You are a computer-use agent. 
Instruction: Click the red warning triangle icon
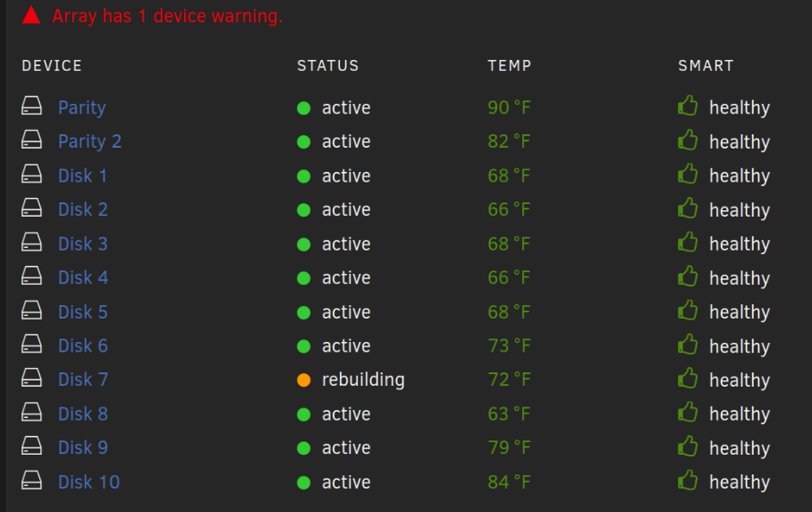(x=31, y=15)
